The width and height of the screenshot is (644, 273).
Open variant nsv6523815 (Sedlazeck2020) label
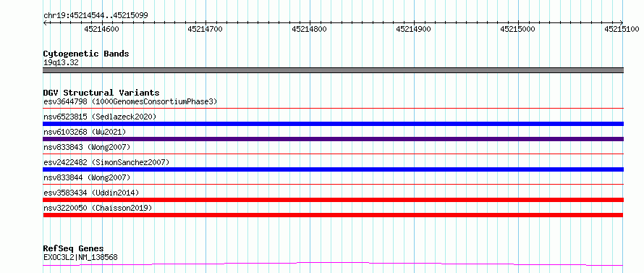coord(100,117)
